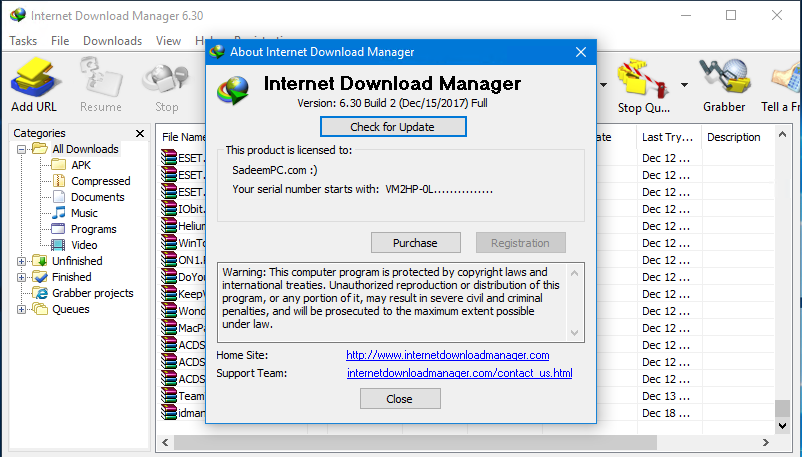Open the Downloads menu

(x=113, y=41)
